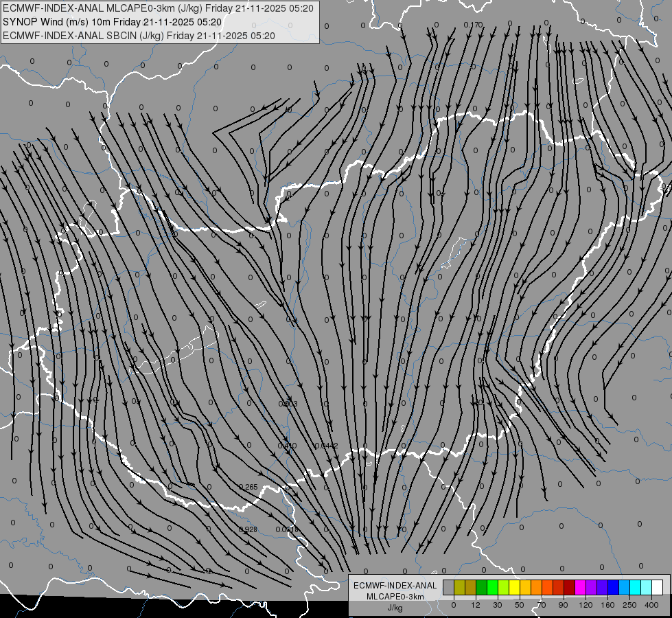The image size is (672, 618).
Task: Click the legend title ECMWF-INDEX-ANAL
Action: (x=395, y=586)
